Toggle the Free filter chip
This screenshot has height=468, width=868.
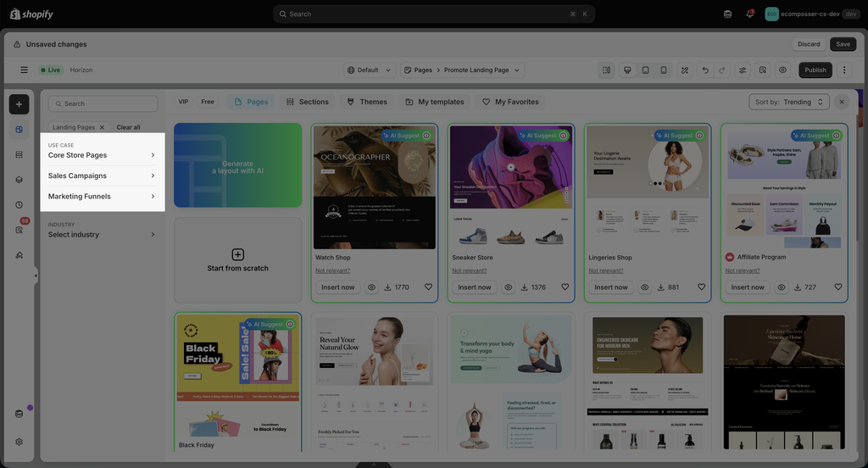point(208,102)
